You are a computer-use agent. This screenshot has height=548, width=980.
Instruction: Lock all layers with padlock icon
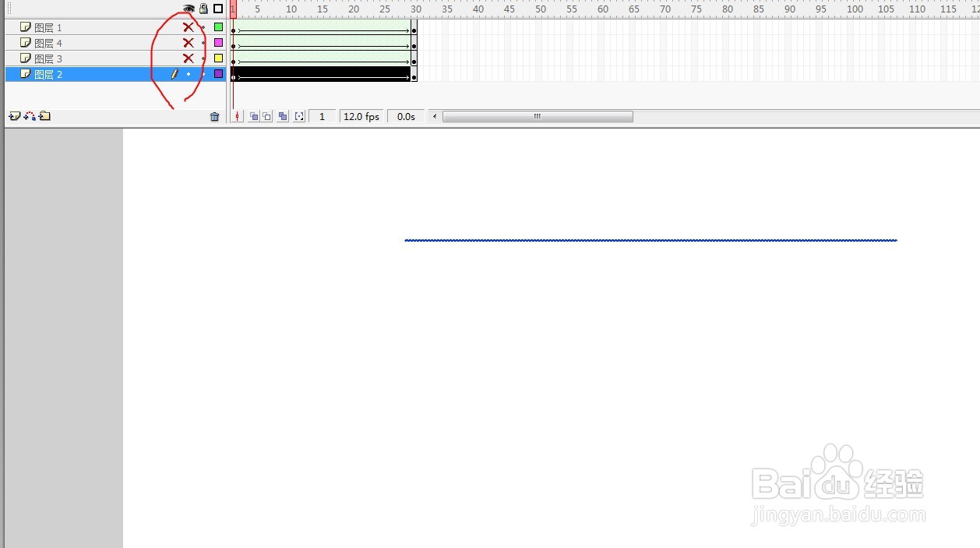pyautogui.click(x=203, y=9)
